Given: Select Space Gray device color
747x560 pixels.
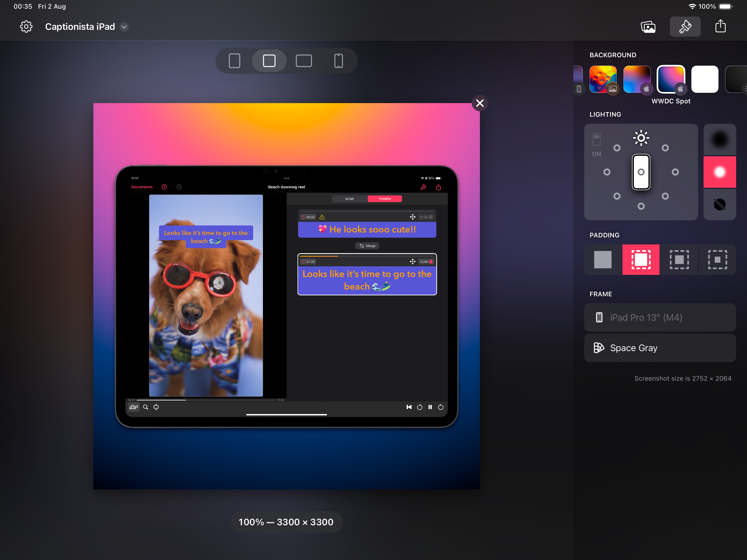Looking at the screenshot, I should [x=659, y=348].
